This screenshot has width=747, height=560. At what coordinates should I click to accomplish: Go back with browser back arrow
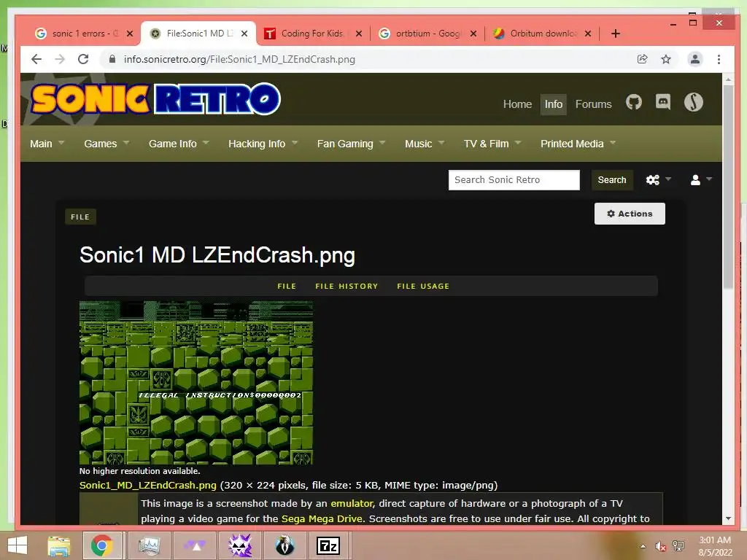click(x=36, y=59)
